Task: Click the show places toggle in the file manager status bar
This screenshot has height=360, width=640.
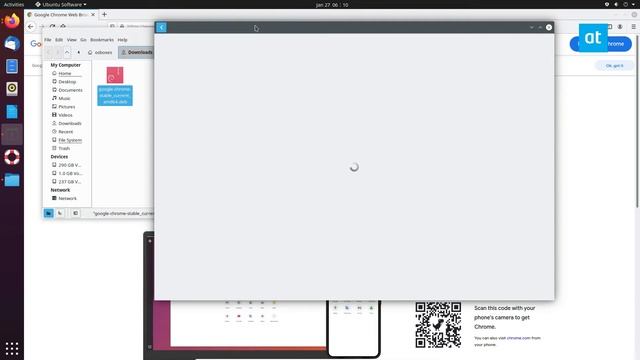Action: coord(48,213)
